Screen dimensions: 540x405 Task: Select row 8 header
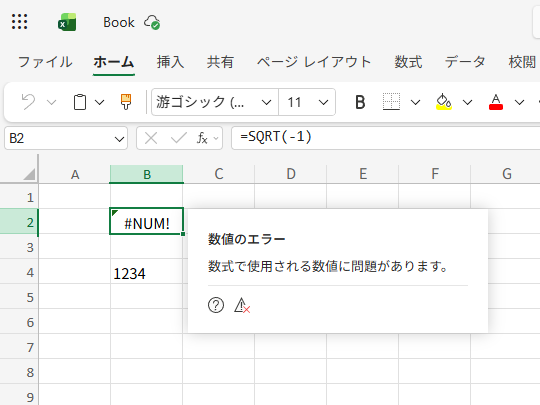click(x=19, y=372)
